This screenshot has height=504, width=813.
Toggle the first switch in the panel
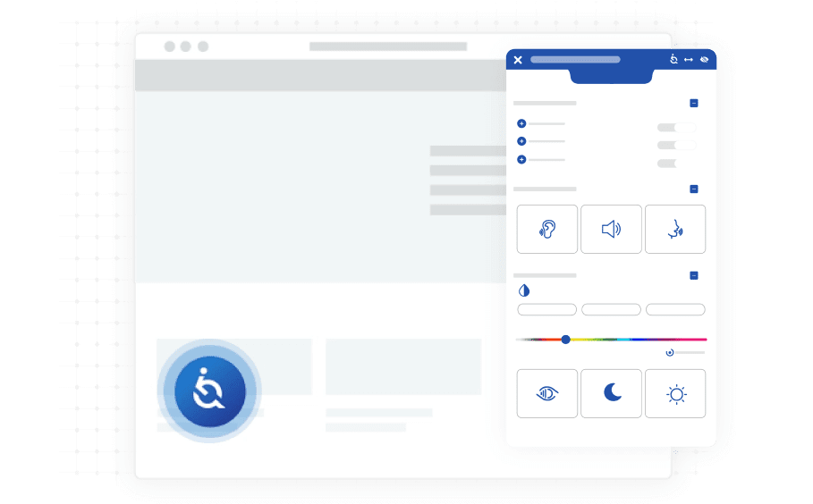click(676, 128)
